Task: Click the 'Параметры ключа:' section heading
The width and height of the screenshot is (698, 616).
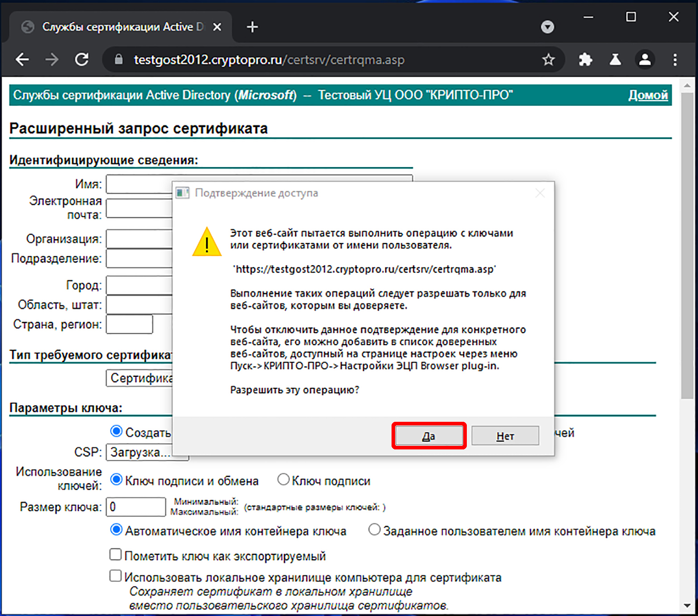Action: [66, 408]
